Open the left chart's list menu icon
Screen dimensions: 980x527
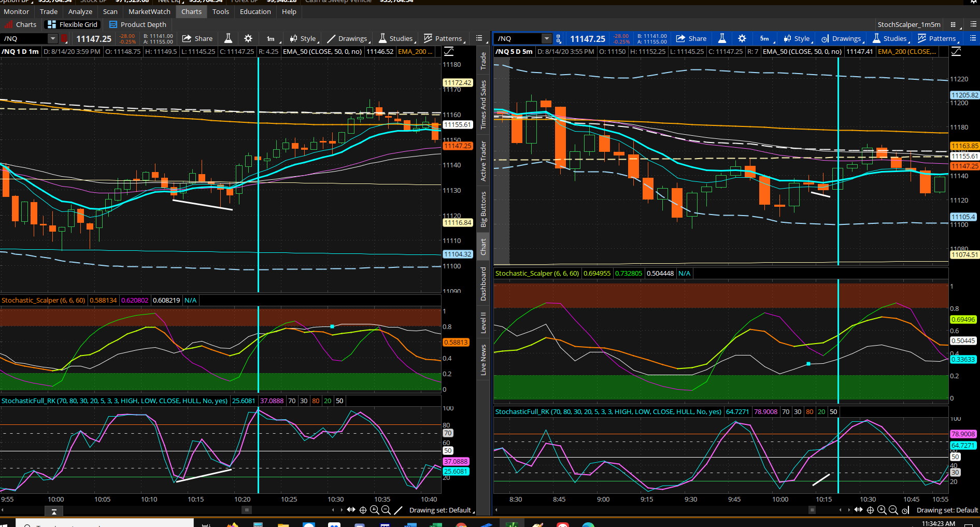click(479, 38)
